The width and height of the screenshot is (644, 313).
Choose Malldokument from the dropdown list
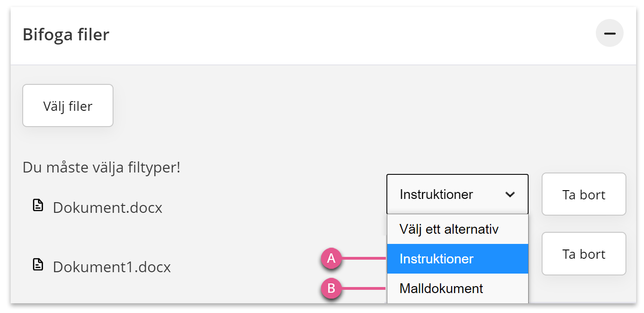(x=457, y=288)
